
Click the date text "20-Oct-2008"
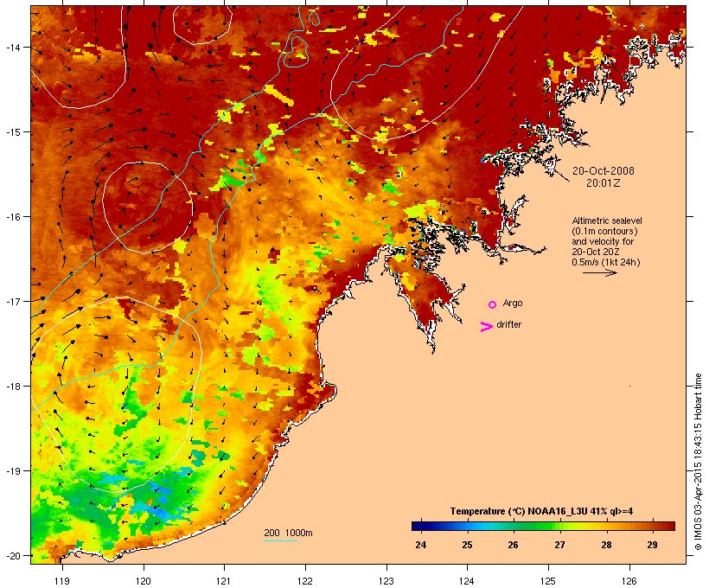click(604, 171)
